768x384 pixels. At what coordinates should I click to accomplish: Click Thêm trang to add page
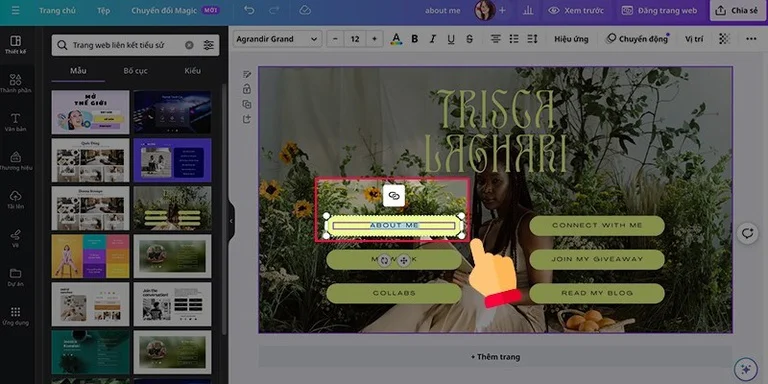pyautogui.click(x=495, y=357)
